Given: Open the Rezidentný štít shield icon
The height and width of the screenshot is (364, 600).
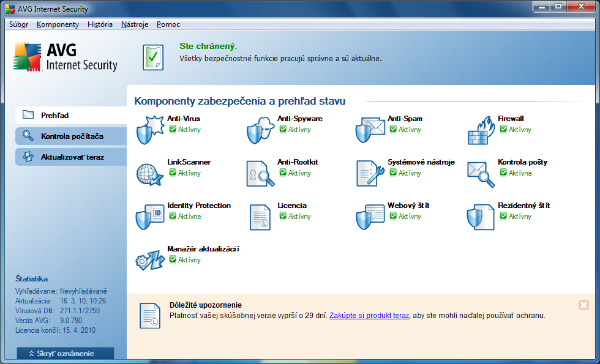Looking at the screenshot, I should coord(480,216).
